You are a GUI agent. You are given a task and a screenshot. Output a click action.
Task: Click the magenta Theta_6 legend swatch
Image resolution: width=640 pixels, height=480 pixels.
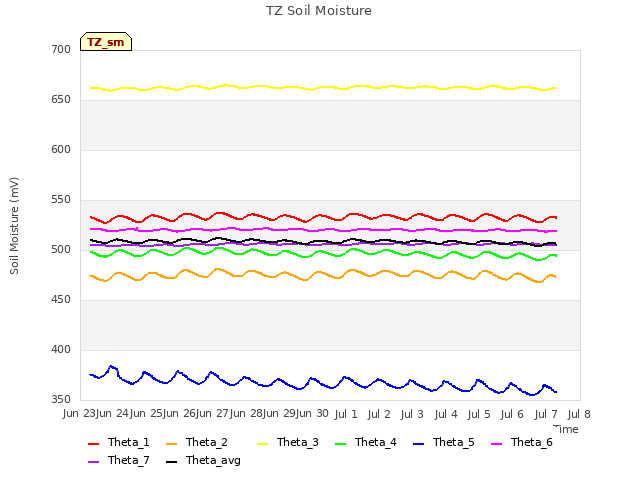pyautogui.click(x=496, y=444)
